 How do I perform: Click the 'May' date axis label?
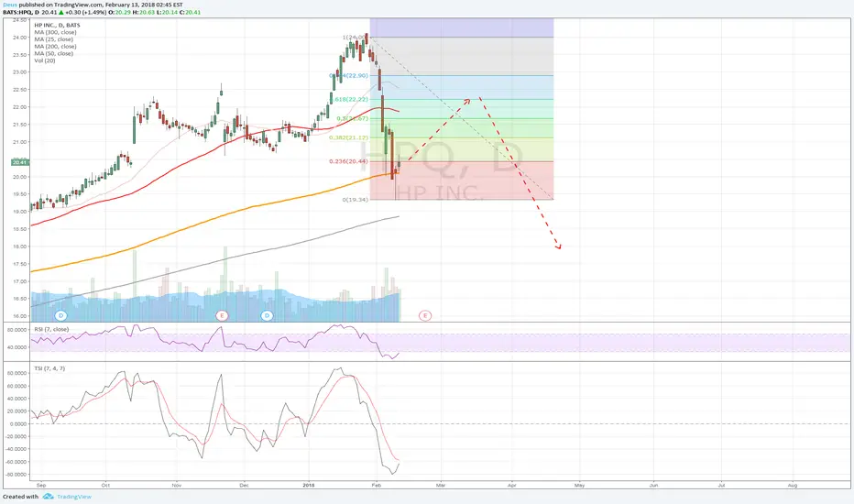(579, 485)
